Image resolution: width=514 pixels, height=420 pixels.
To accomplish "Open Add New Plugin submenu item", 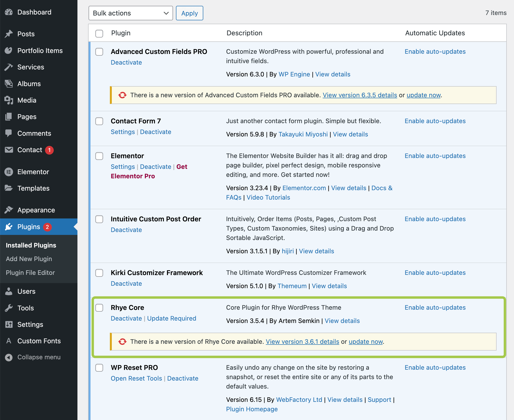I will (29, 259).
